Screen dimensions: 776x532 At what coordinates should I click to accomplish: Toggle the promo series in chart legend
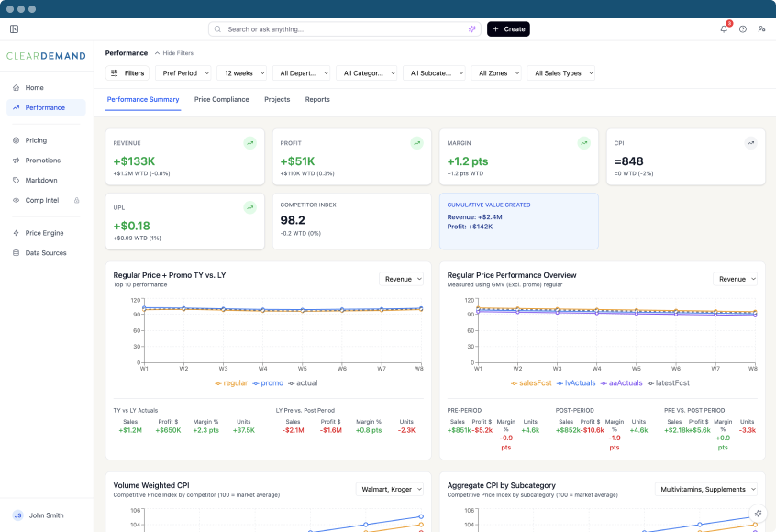[267, 382]
